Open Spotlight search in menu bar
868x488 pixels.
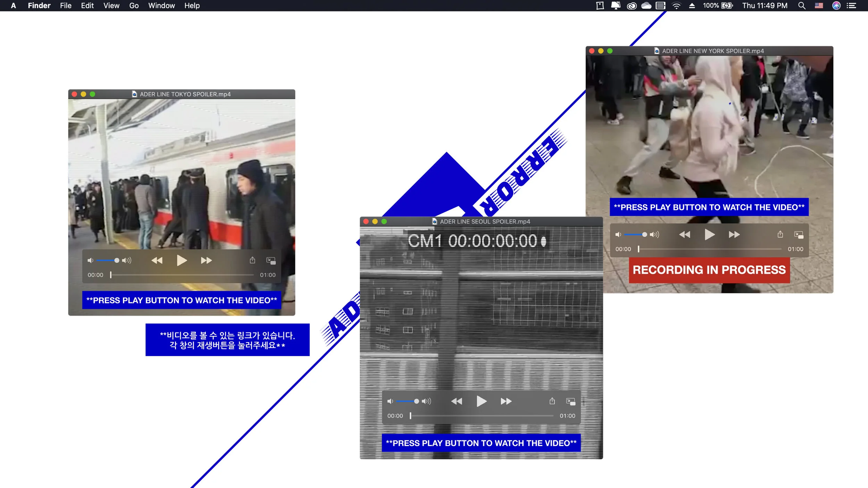(x=802, y=6)
